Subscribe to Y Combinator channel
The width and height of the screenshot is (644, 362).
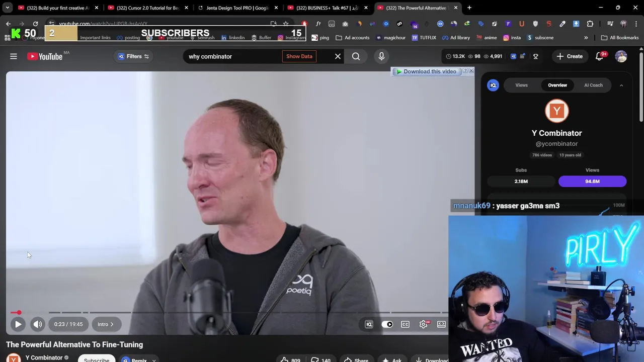pyautogui.click(x=97, y=359)
